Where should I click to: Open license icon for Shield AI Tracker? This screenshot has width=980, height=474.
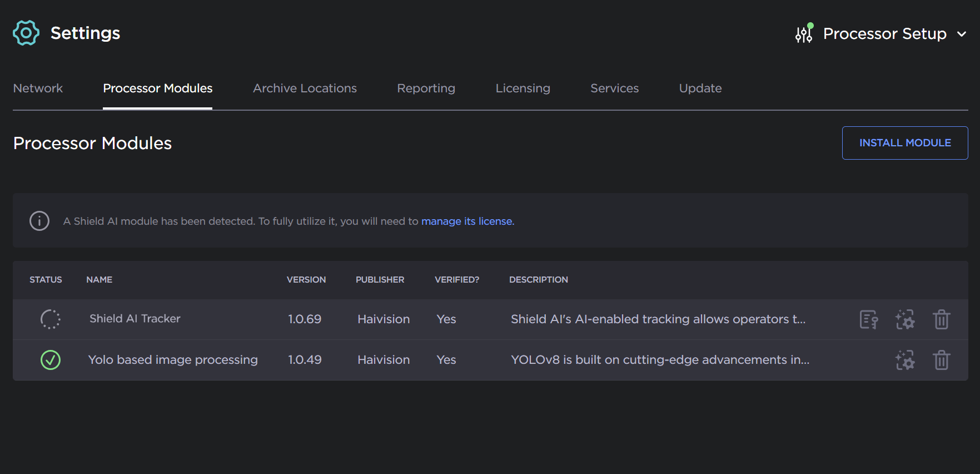[x=869, y=319]
